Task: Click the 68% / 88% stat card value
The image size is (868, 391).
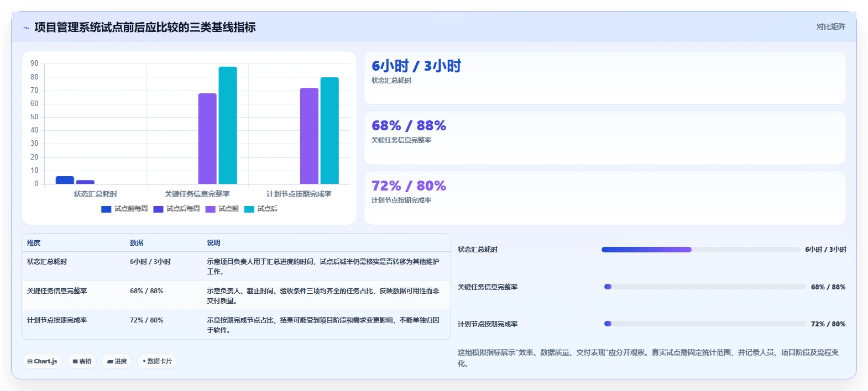Action: [x=409, y=125]
